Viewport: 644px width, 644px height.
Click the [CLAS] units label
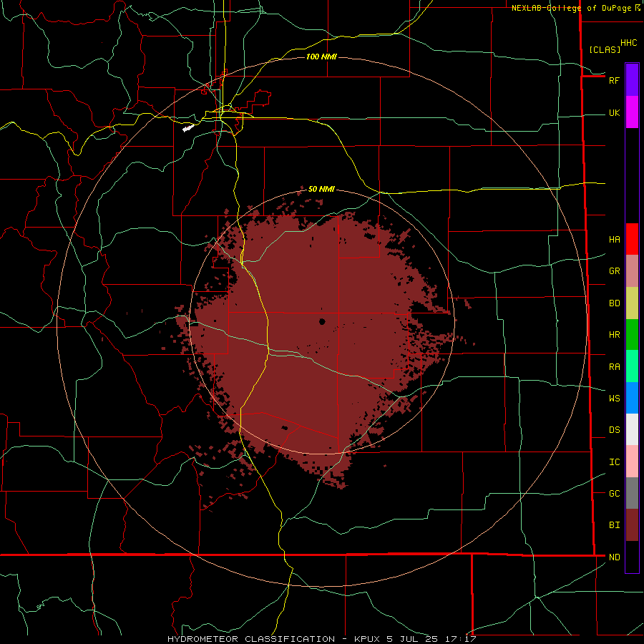point(605,50)
